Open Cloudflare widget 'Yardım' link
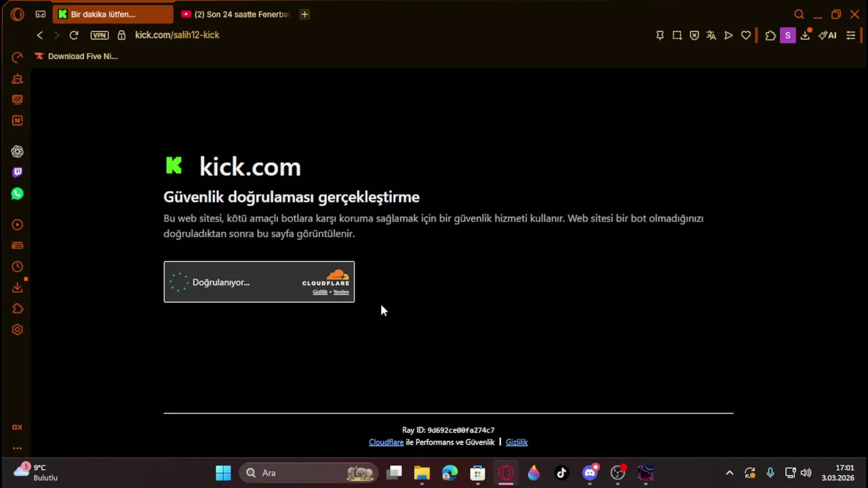868x488 pixels. coord(341,292)
